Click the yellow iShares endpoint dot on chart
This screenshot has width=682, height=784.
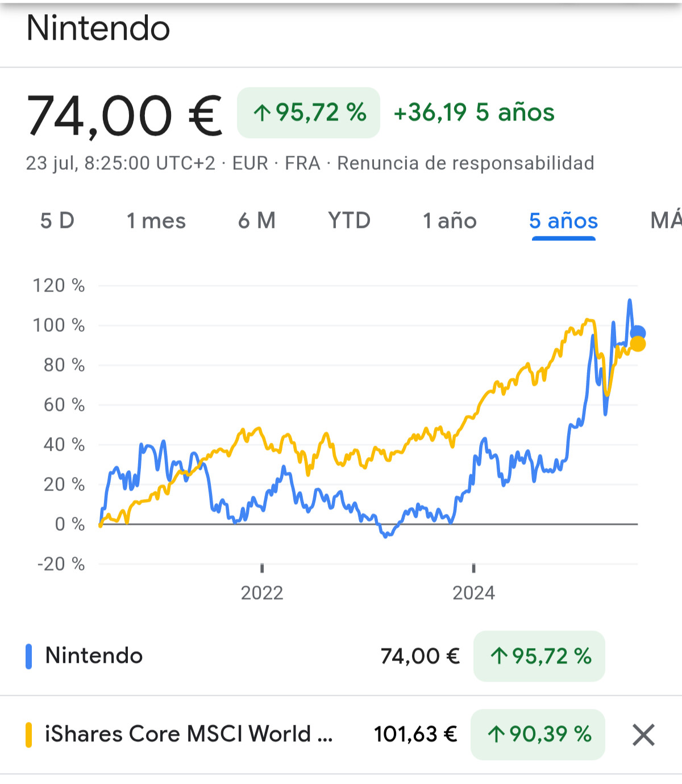(x=638, y=344)
